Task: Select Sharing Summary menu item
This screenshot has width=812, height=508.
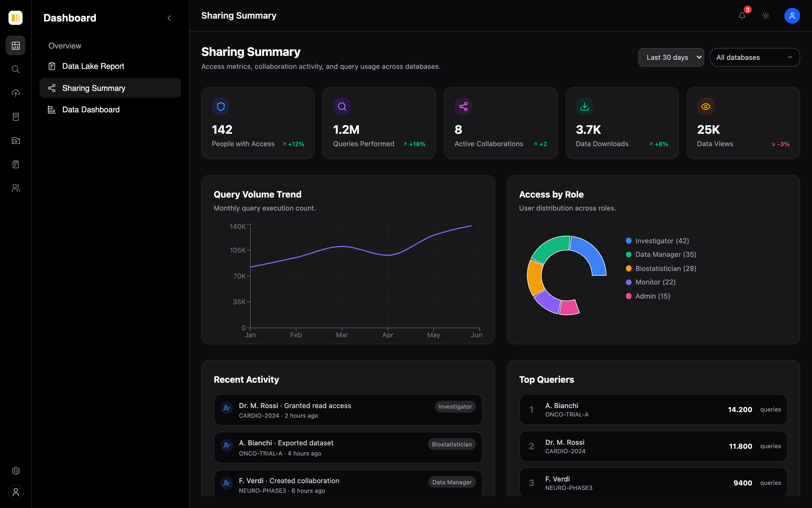Action: 110,88
